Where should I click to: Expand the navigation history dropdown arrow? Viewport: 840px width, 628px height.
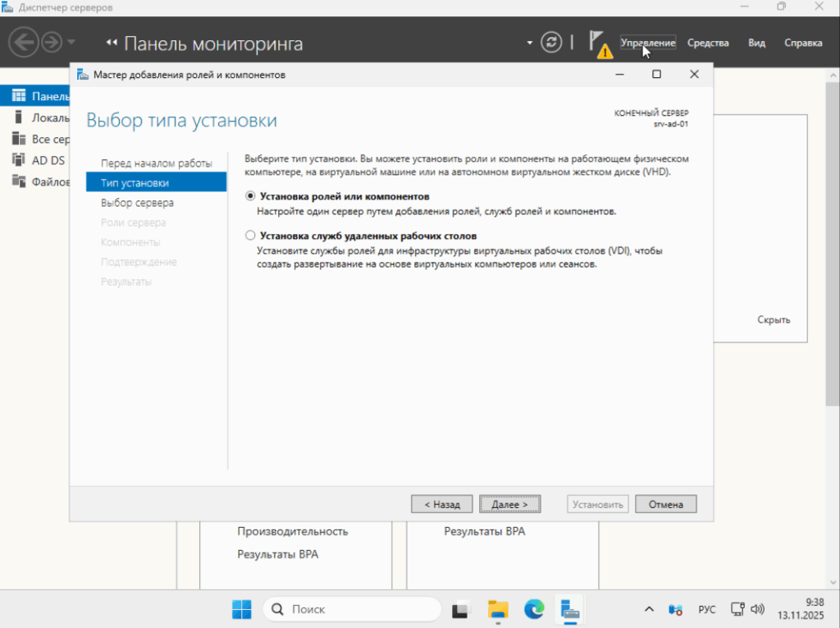click(71, 43)
